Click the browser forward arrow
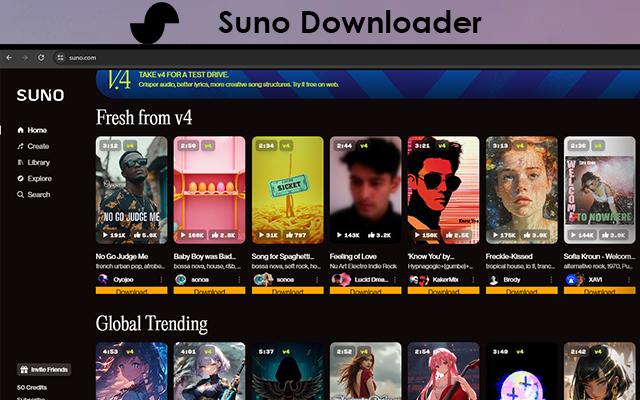This screenshot has width=640, height=400. coord(25,58)
